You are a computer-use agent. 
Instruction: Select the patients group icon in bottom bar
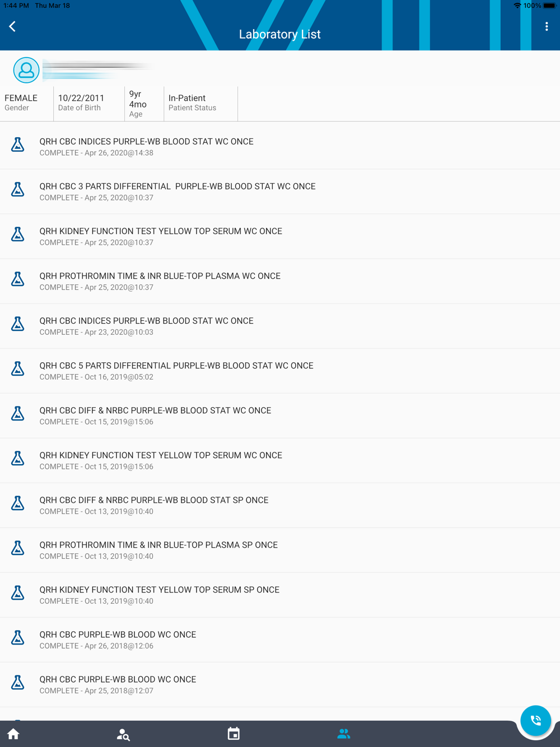[344, 734]
